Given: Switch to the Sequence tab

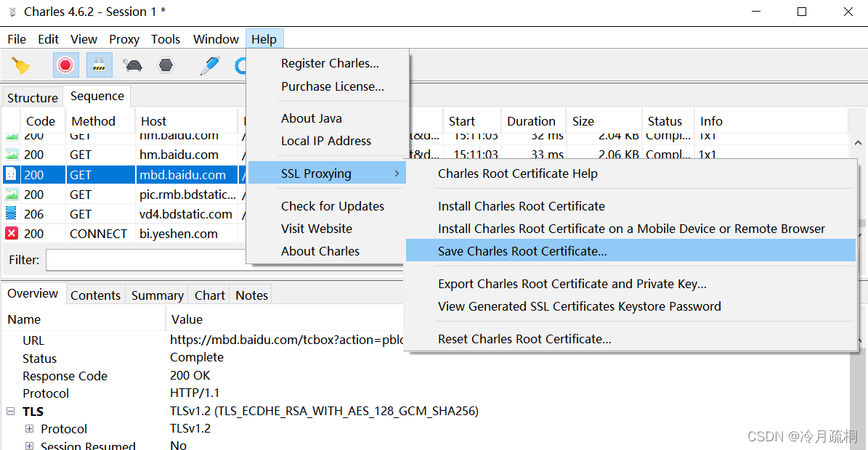Looking at the screenshot, I should coord(97,97).
